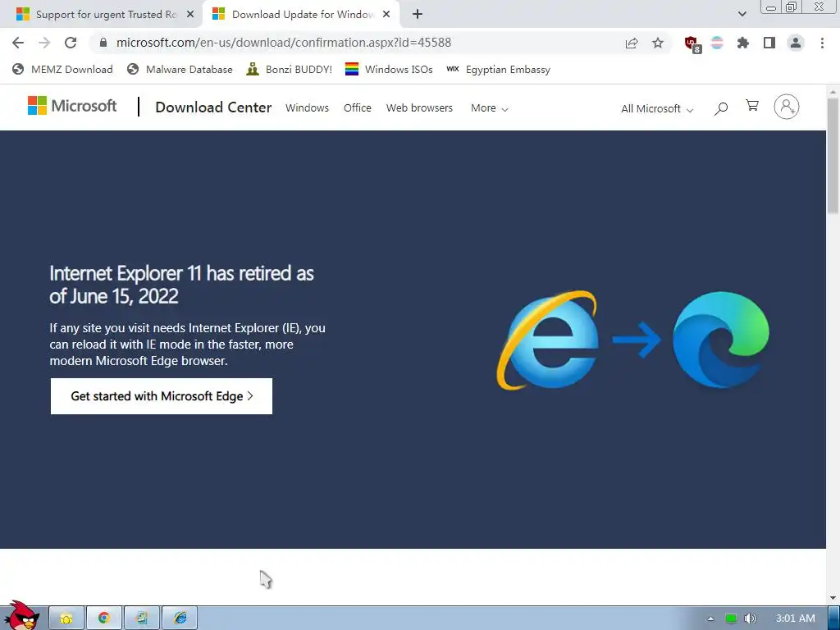
Task: Open the Bonzi BUDDY! bookmark
Action: point(290,70)
